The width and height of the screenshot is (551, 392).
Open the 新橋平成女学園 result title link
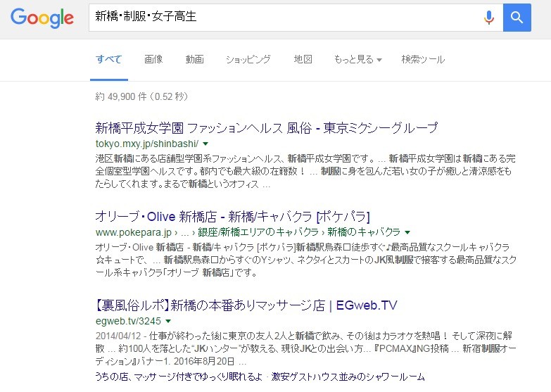click(x=267, y=127)
